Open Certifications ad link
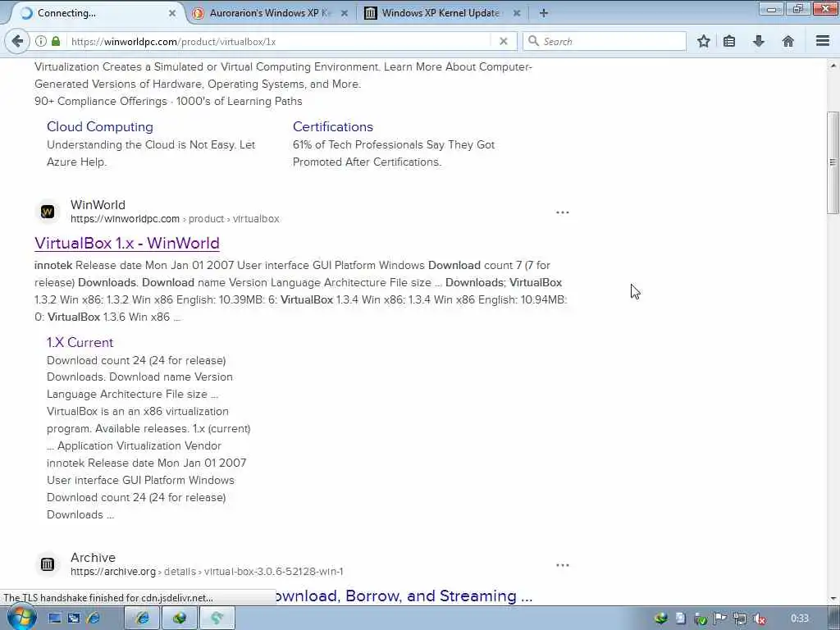Image resolution: width=840 pixels, height=630 pixels. (333, 126)
